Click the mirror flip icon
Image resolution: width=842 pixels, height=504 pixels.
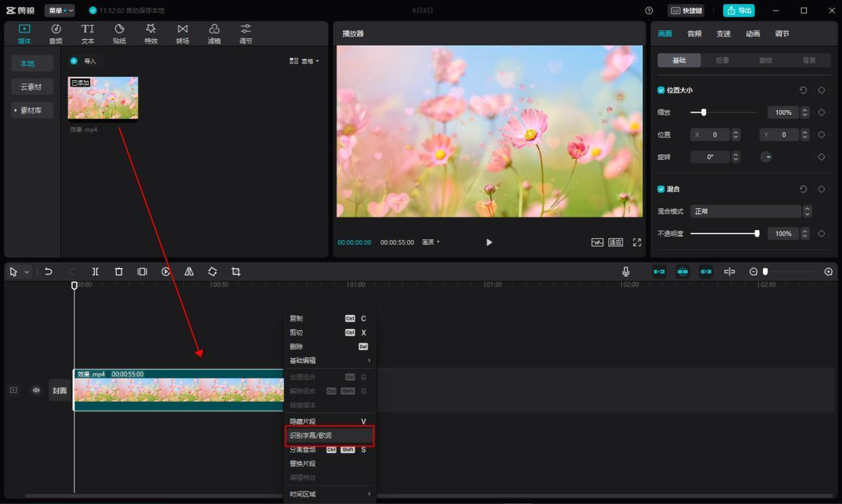189,271
